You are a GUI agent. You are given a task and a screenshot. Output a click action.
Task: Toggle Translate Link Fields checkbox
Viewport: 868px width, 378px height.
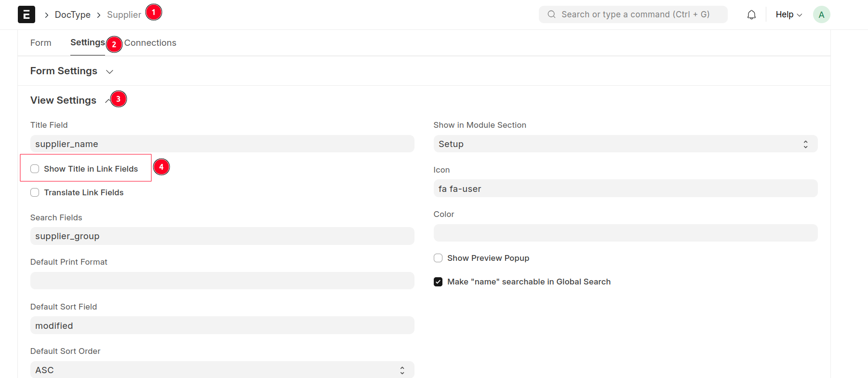click(35, 192)
